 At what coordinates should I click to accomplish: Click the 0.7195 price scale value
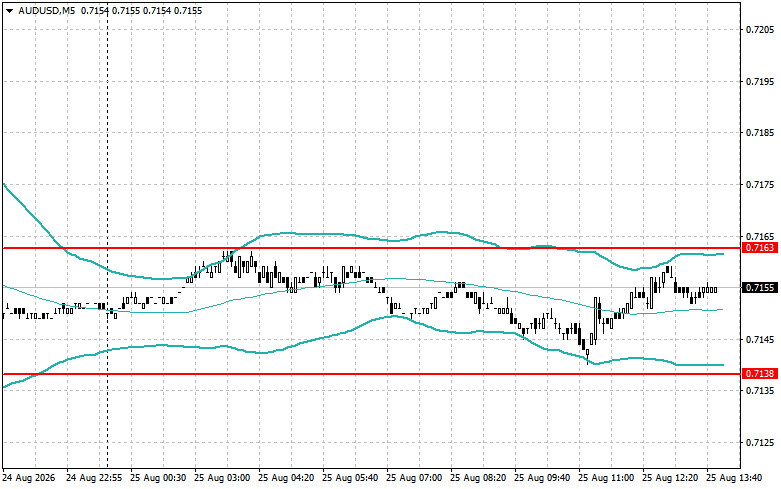760,81
